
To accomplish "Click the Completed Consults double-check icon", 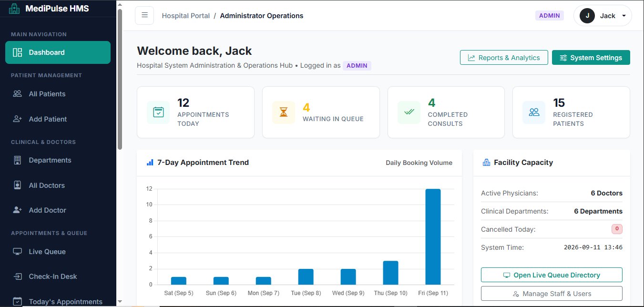I will (409, 112).
